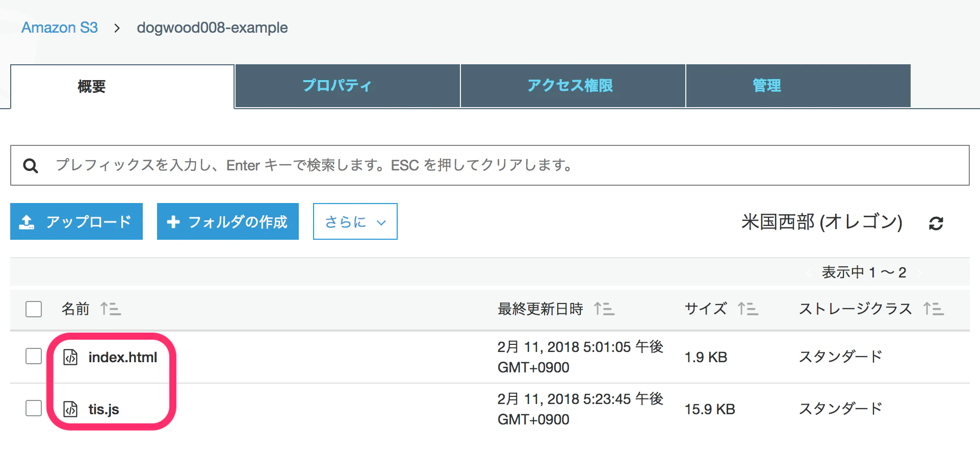Sort by name using the 名前 sort icon
Image resolution: width=980 pixels, height=453 pixels.
point(110,309)
